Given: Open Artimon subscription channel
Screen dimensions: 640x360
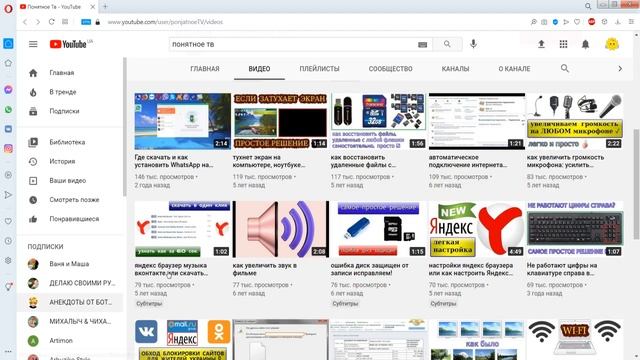Looking at the screenshot, I should tap(69, 340).
